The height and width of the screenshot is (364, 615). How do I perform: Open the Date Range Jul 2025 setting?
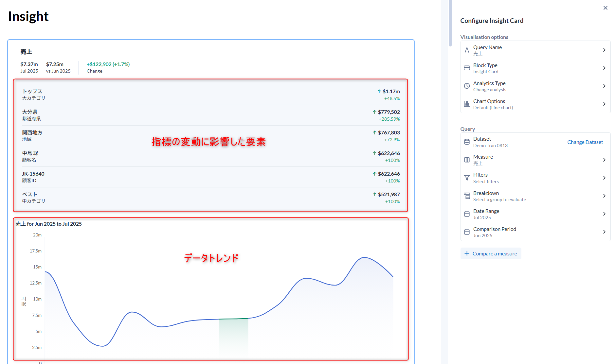pos(535,214)
